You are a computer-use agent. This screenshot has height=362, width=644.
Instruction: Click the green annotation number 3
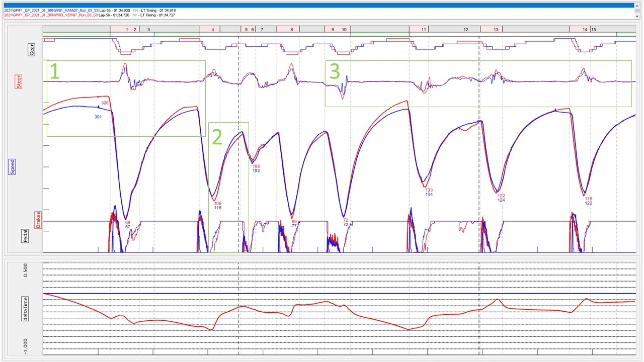click(x=335, y=72)
